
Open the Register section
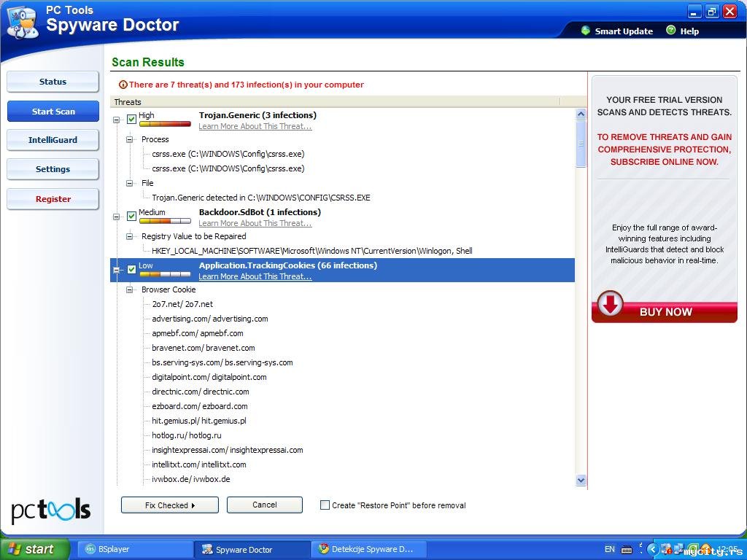click(53, 199)
